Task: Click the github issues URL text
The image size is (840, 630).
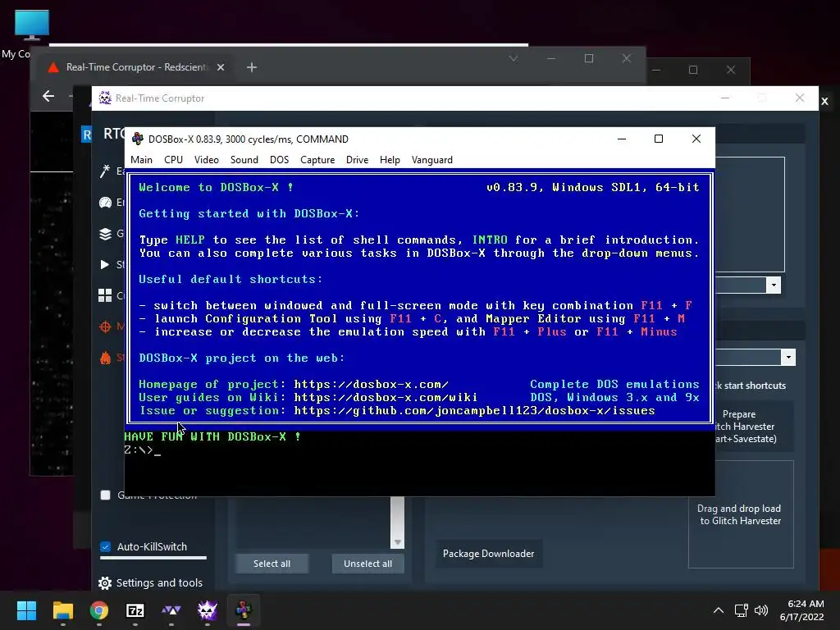Action: 474,410
